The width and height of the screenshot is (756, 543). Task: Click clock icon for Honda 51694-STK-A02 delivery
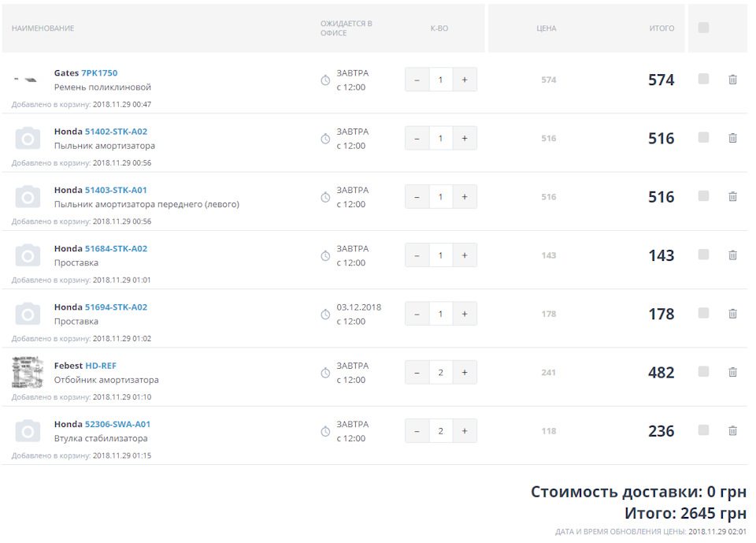325,314
